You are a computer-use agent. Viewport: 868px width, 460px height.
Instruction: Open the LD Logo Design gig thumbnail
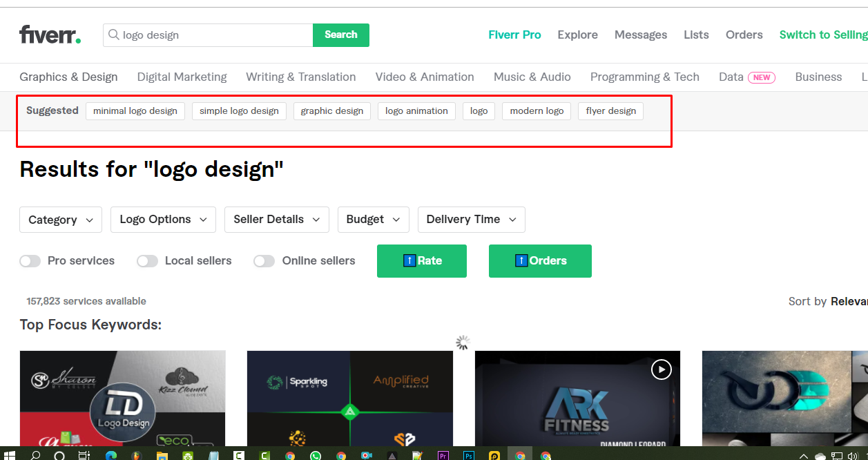[x=122, y=399]
